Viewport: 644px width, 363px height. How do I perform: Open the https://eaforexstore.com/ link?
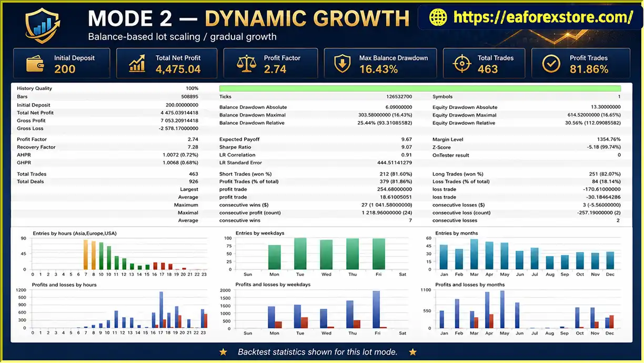click(x=543, y=17)
